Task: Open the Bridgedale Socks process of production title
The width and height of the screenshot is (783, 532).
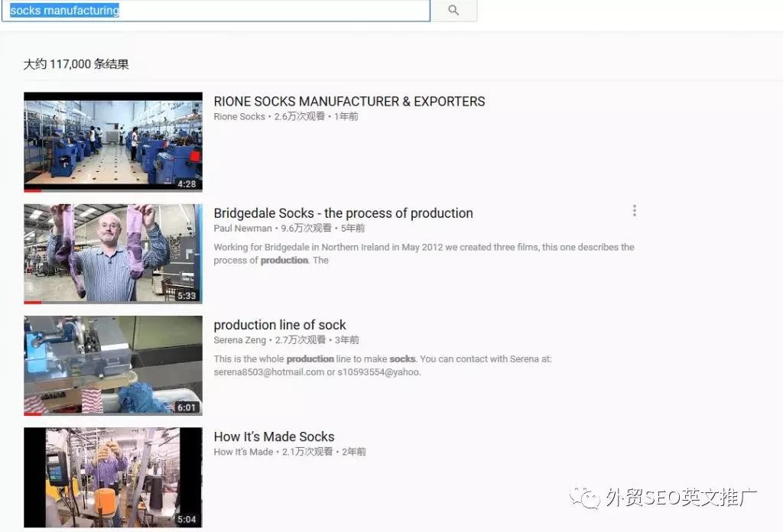Action: coord(343,213)
